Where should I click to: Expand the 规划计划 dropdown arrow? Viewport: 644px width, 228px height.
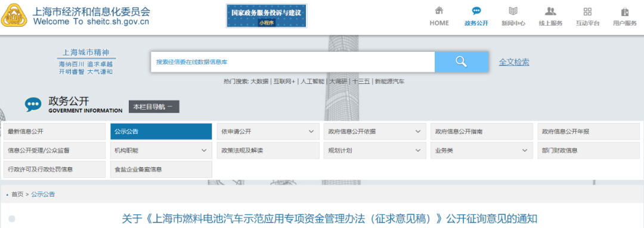tap(417, 151)
